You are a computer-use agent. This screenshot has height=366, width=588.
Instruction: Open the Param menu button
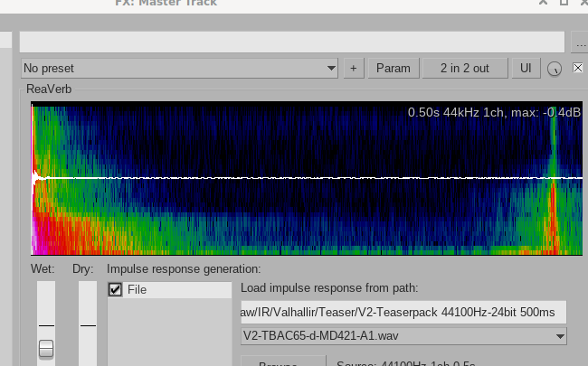click(393, 68)
